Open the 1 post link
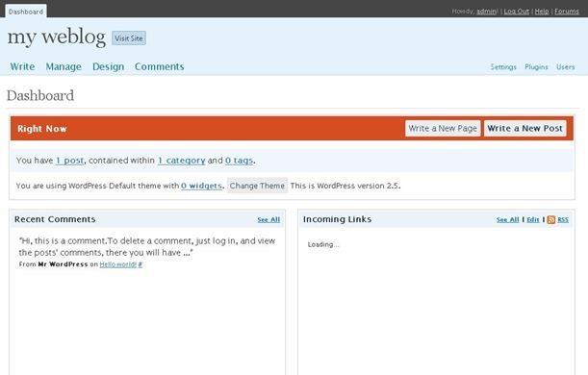 69,161
